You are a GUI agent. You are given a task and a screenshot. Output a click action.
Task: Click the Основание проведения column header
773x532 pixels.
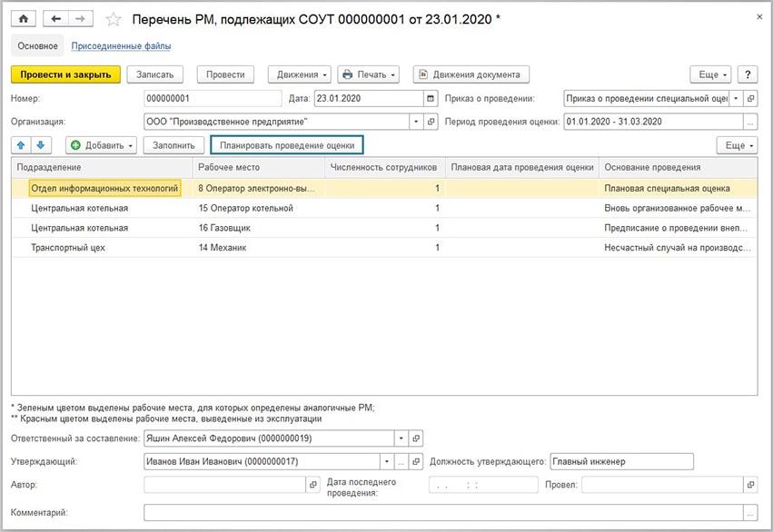coord(678,167)
